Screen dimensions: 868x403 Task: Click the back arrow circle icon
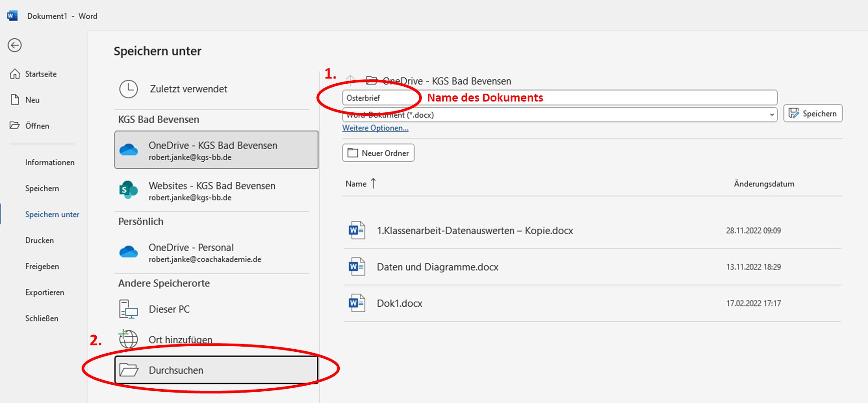[x=15, y=45]
